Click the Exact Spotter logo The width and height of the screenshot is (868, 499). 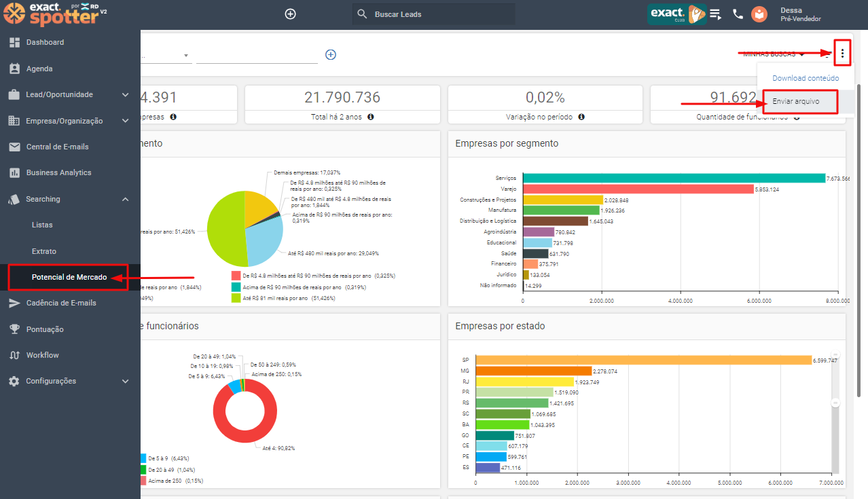[56, 14]
